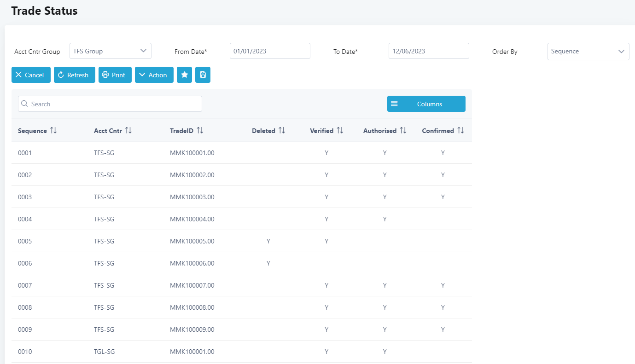Click the Print button
This screenshot has width=635, height=364.
115,75
